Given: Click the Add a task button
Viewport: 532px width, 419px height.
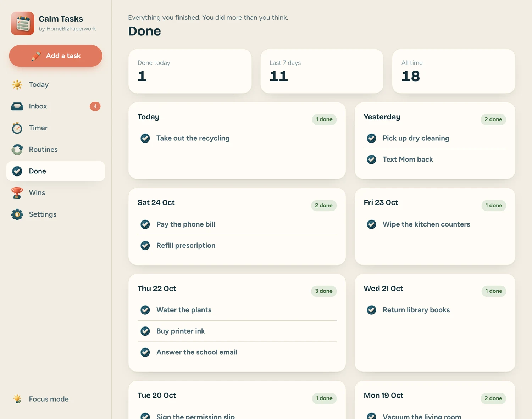Looking at the screenshot, I should click(56, 56).
